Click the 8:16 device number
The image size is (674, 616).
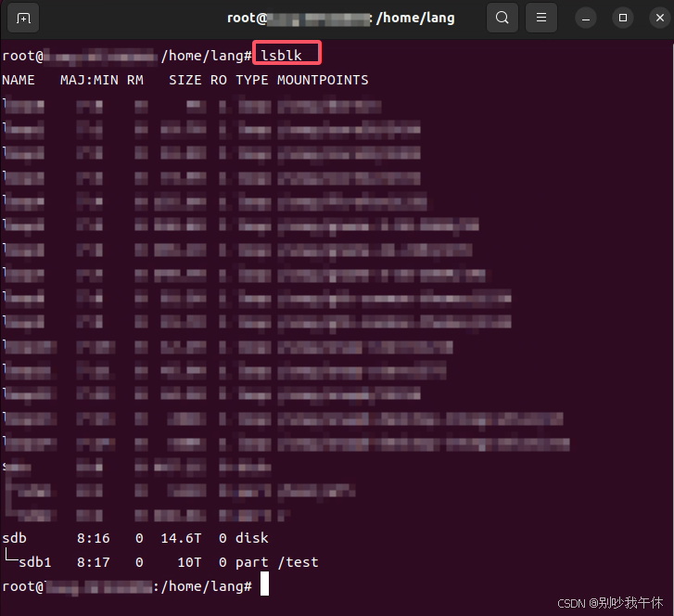point(94,538)
